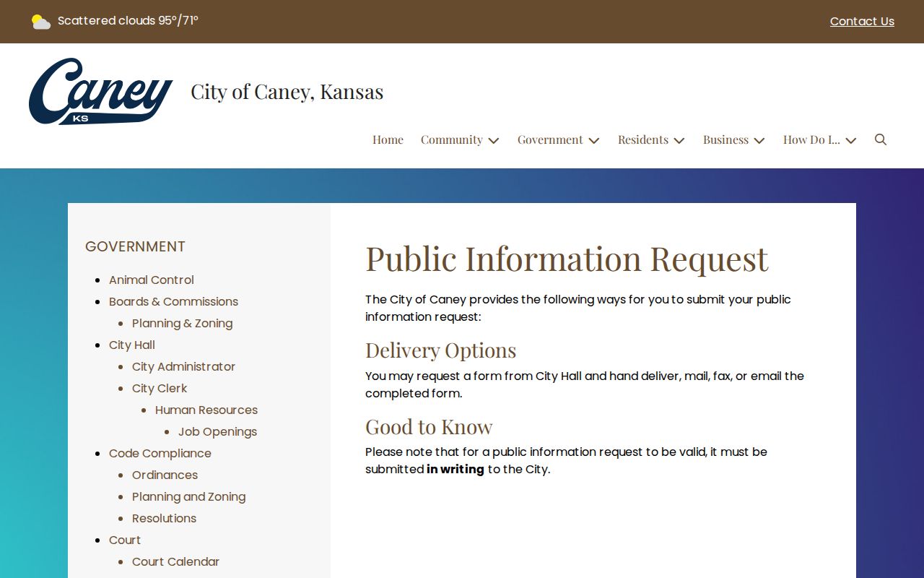Expand the How Do I... menu chevron
This screenshot has width=924, height=578.
[851, 140]
